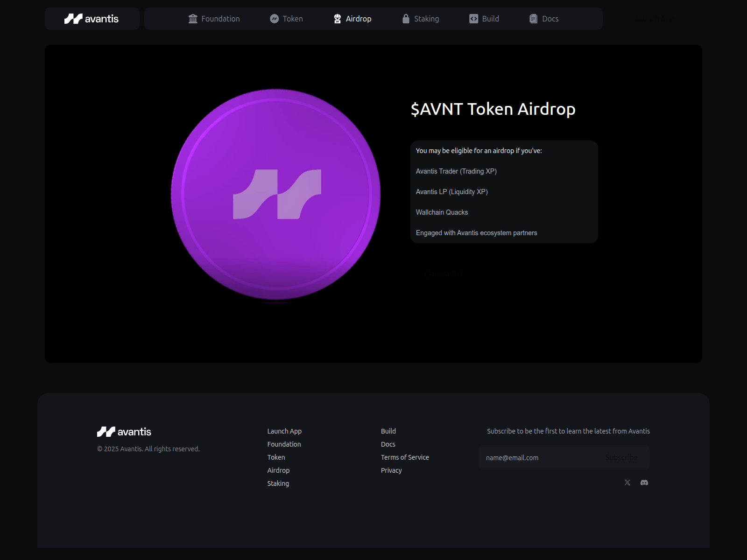
Task: Open footer Launch App link
Action: coord(284,431)
